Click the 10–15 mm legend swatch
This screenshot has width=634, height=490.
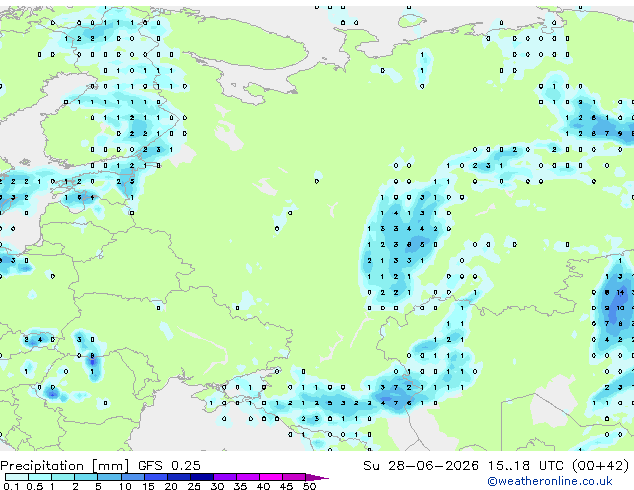click(x=132, y=477)
